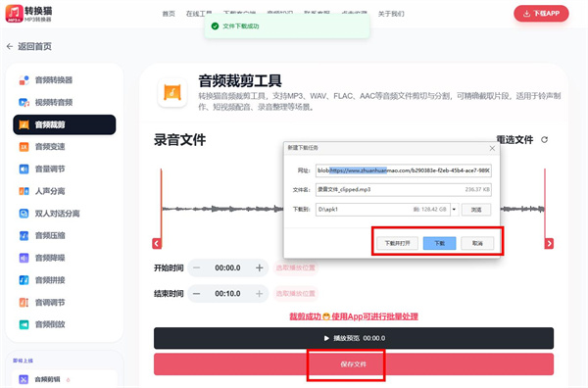
Task: Click the 开始时间 value 00:00.0
Action: click(227, 268)
